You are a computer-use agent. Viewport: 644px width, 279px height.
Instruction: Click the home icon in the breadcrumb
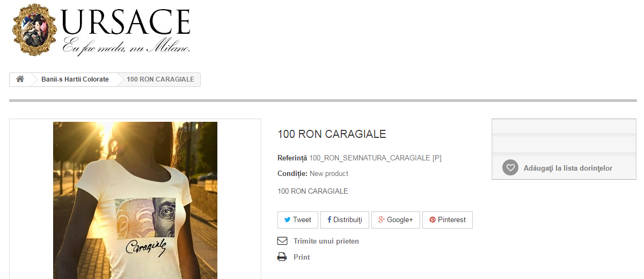point(20,79)
